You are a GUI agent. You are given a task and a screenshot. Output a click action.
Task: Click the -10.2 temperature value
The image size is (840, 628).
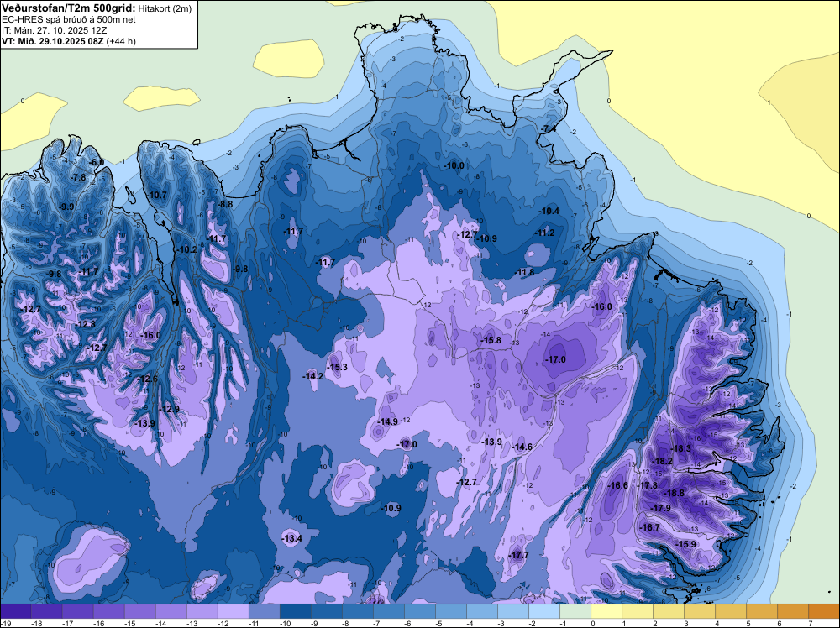[x=187, y=249]
